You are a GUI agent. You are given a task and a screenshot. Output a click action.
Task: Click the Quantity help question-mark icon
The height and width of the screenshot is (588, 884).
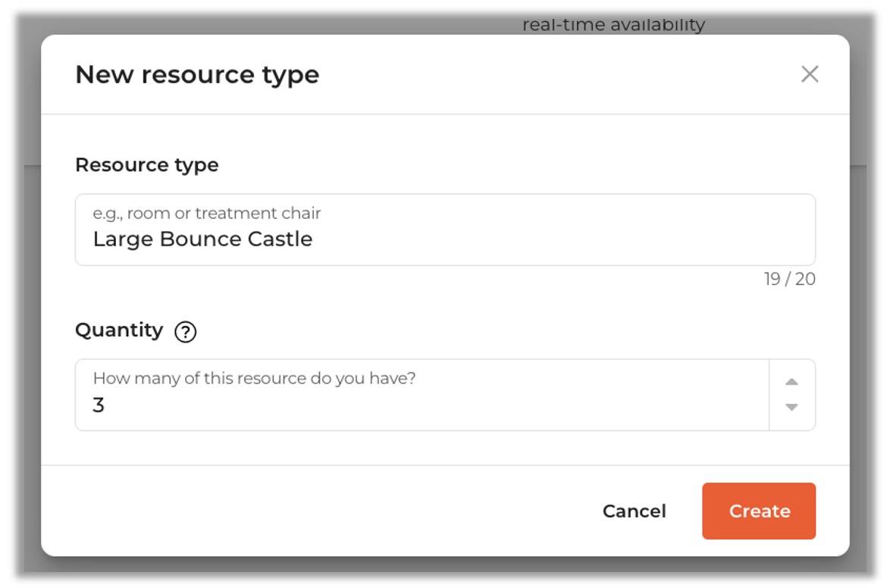click(186, 332)
